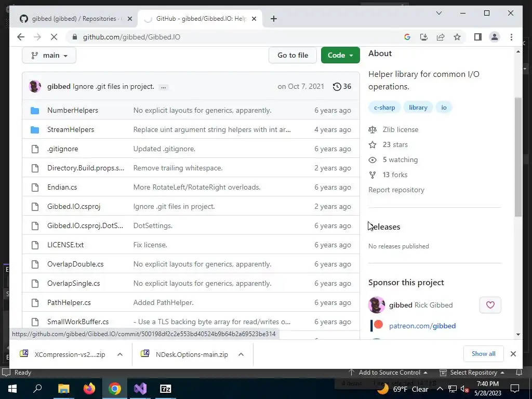The width and height of the screenshot is (532, 399).
Task: Open the browser side panel
Action: 478,37
